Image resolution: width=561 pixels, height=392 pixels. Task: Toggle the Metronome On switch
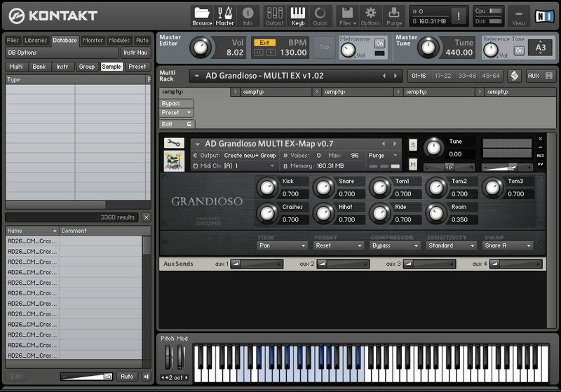point(379,43)
